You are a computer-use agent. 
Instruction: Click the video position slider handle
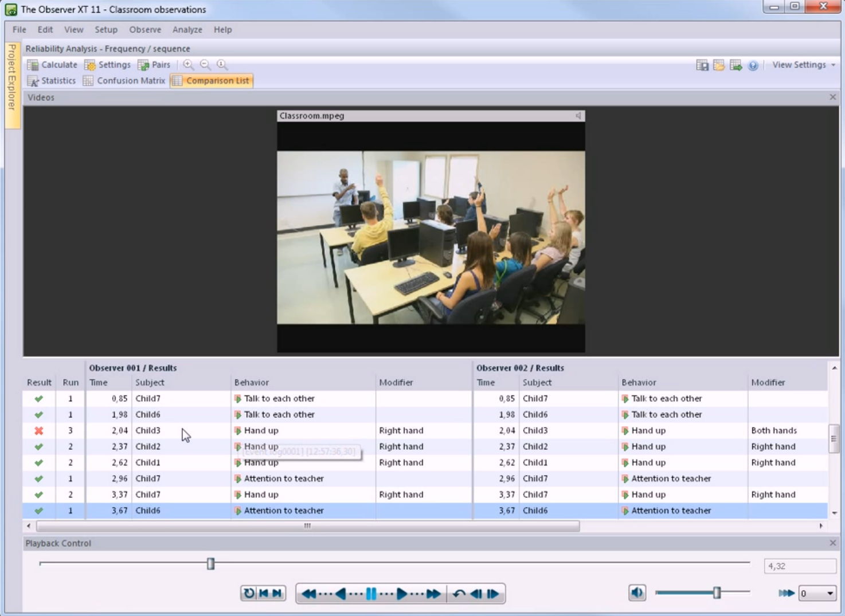[x=210, y=564]
